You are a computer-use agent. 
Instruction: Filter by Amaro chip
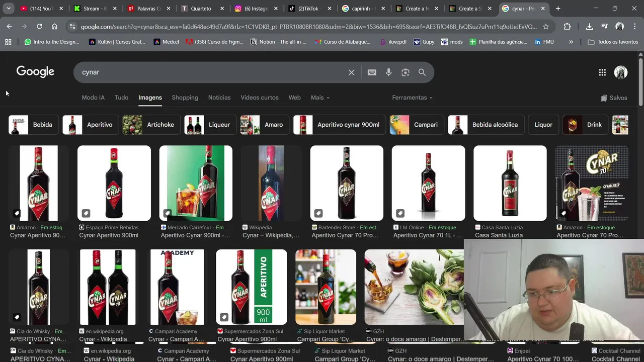coord(265,125)
